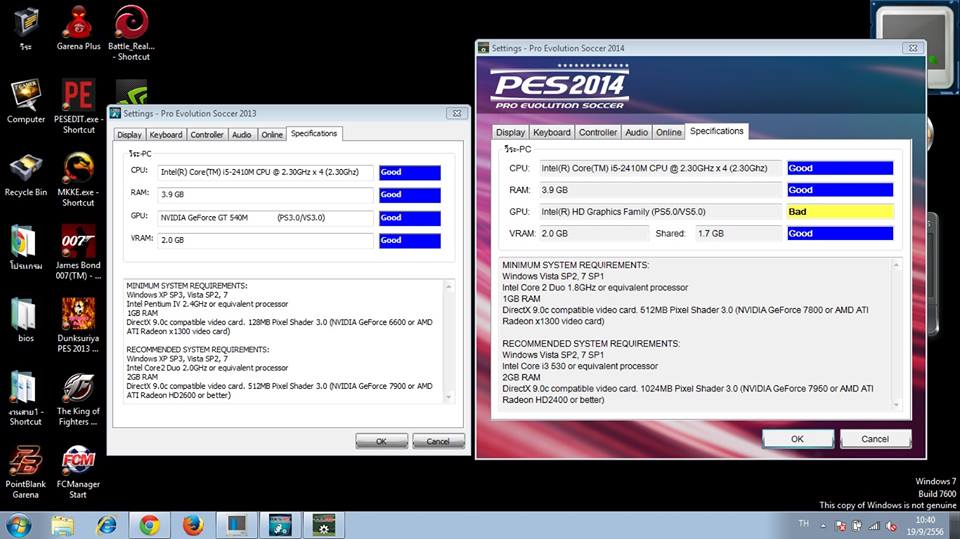Image resolution: width=960 pixels, height=539 pixels.
Task: Switch to PES 2013 settings taskbar button
Action: [x=280, y=526]
